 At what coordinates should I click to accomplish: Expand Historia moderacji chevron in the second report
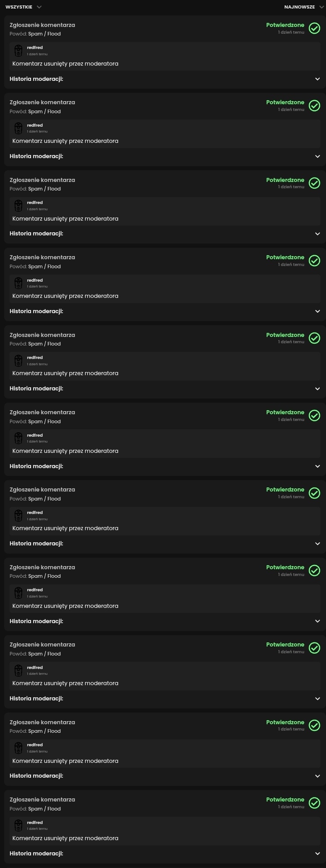tap(317, 156)
